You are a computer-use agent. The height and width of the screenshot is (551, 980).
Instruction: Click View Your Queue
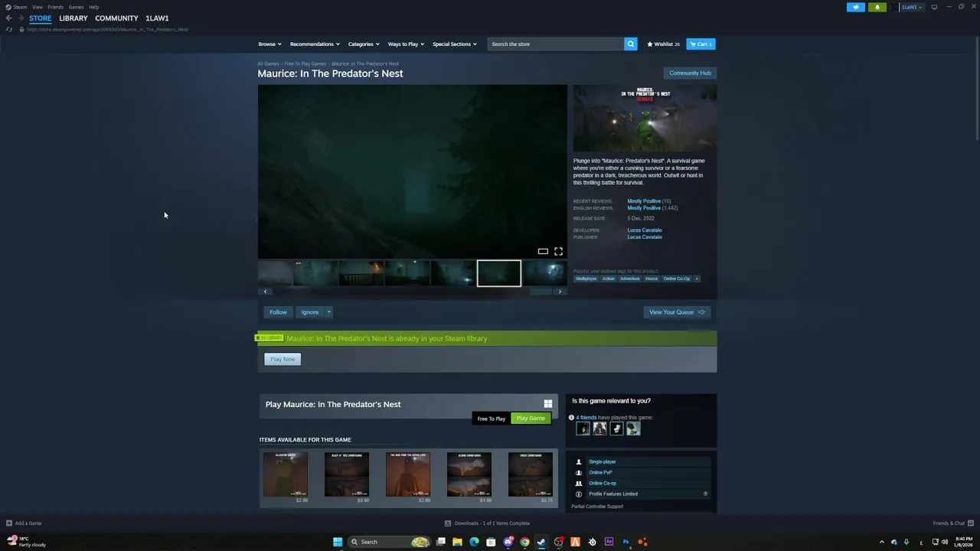click(676, 311)
